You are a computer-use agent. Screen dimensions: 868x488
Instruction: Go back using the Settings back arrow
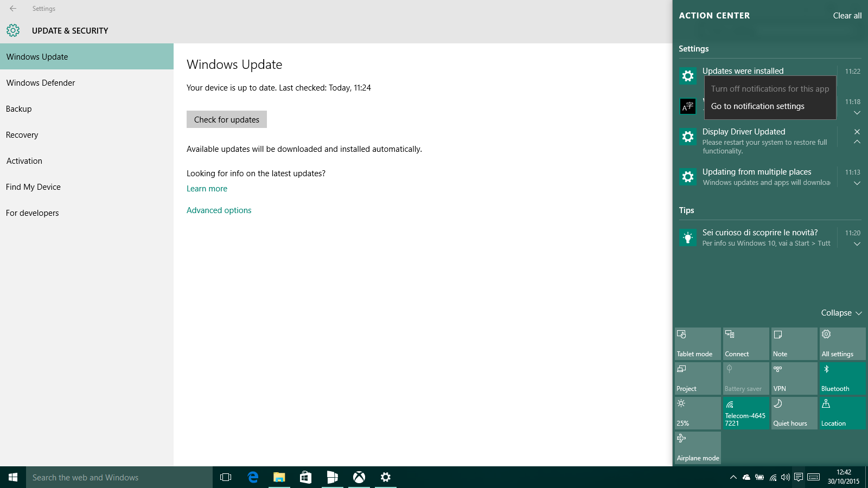13,9
